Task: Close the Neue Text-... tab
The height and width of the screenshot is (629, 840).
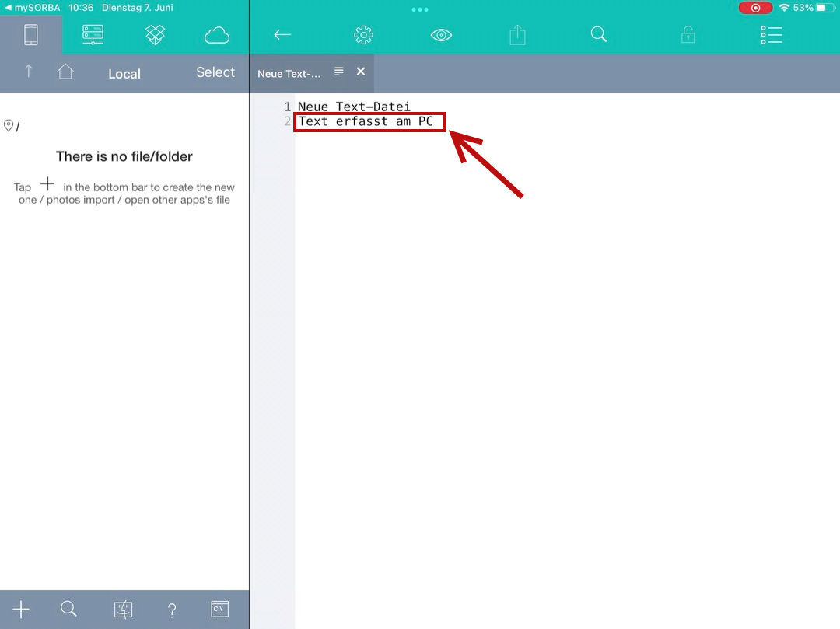Action: tap(361, 72)
